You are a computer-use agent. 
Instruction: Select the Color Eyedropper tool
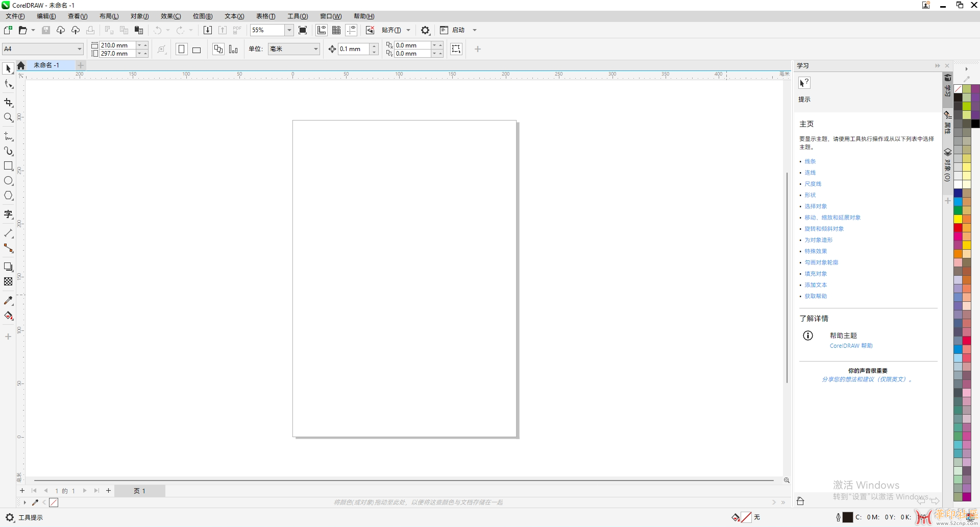[x=8, y=301]
